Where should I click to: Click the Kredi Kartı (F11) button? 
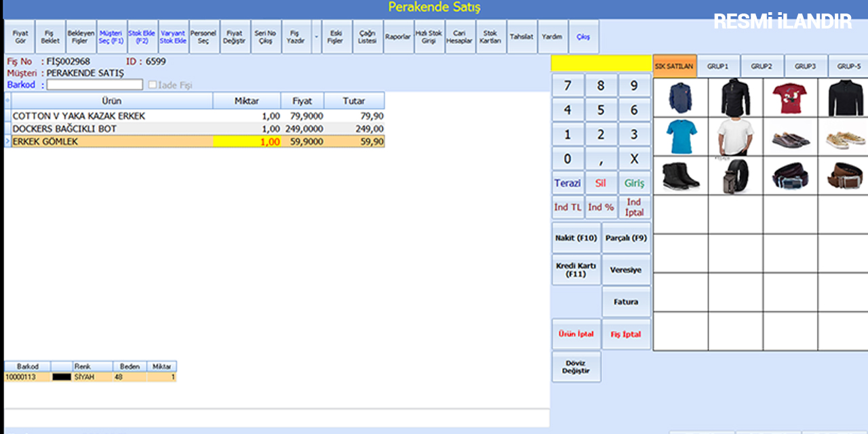pyautogui.click(x=576, y=270)
